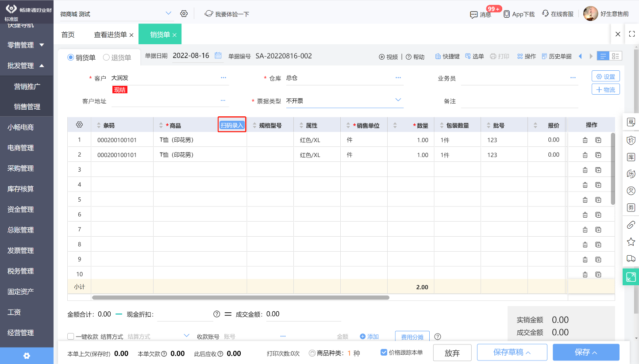Expand the 零售管理 sidebar menu
Image resolution: width=639 pixels, height=364 pixels.
click(27, 45)
